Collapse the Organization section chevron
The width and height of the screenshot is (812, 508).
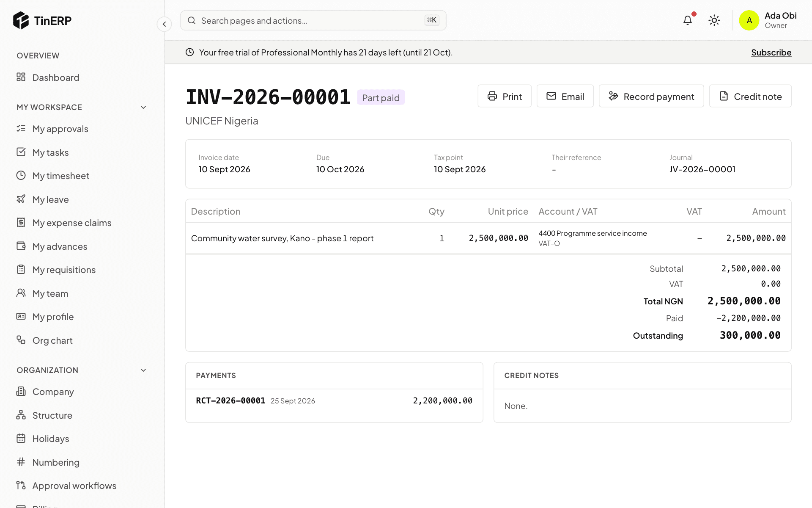coord(143,370)
